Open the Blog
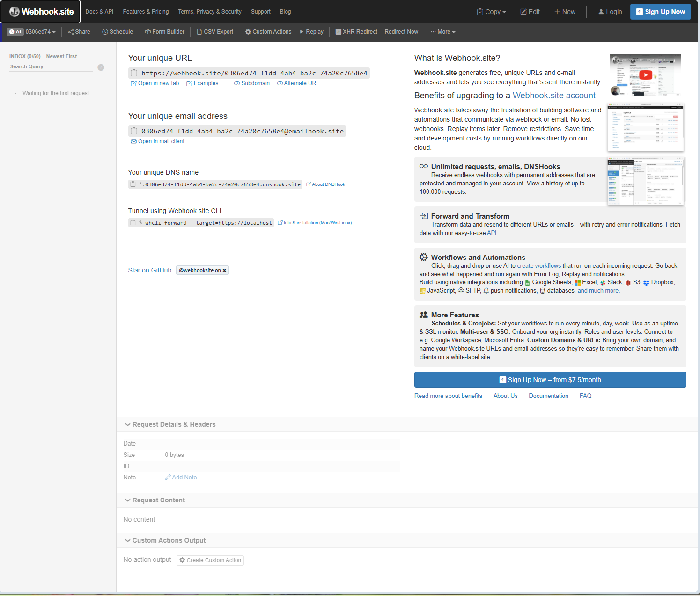 pos(285,12)
